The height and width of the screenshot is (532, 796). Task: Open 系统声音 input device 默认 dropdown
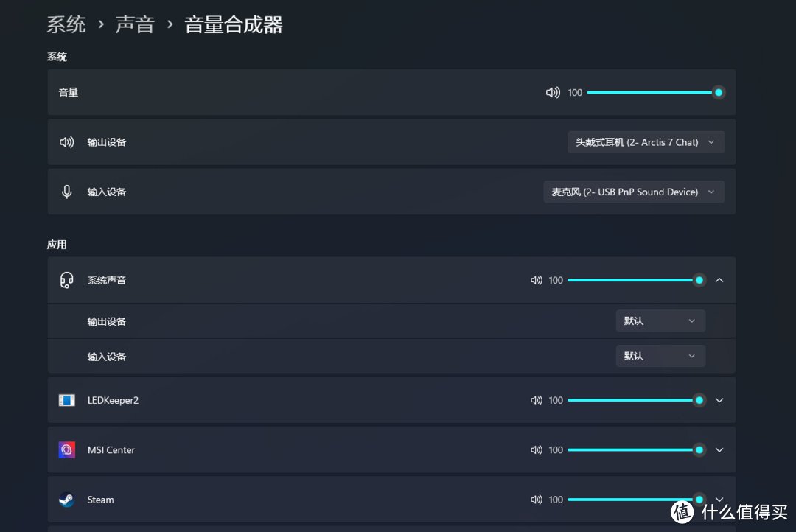coord(660,356)
